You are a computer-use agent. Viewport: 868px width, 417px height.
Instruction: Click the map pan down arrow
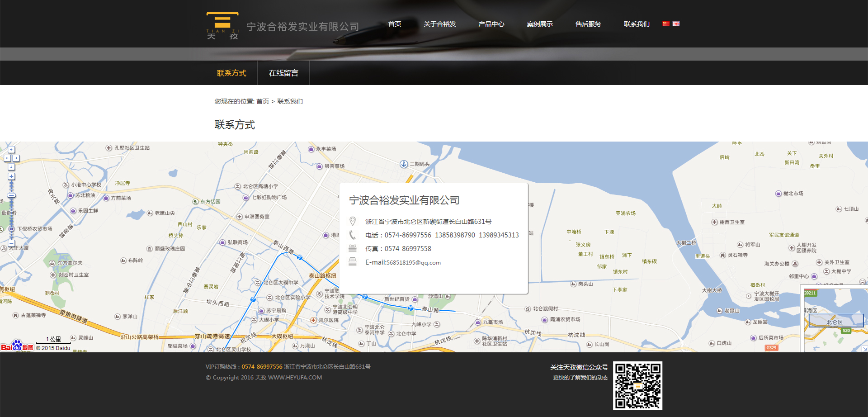[11, 167]
